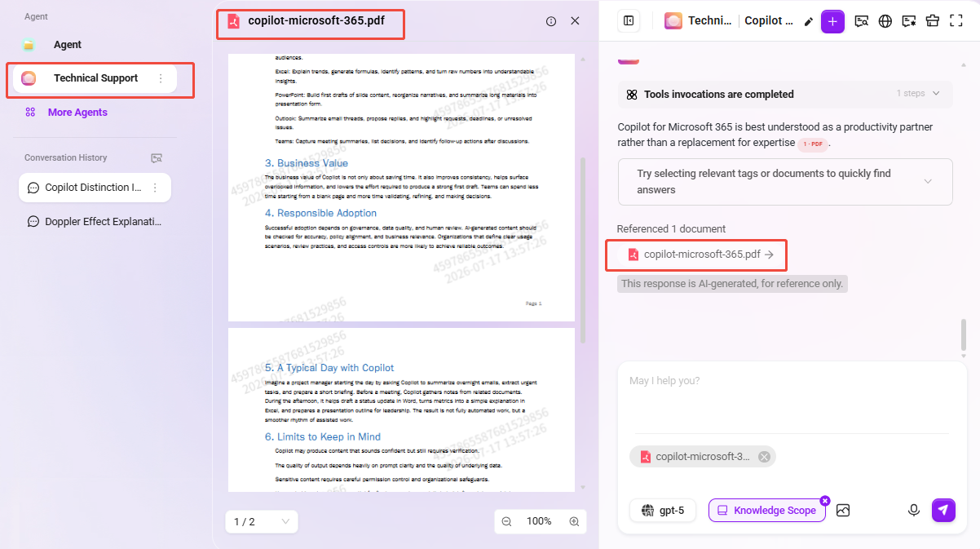Open the Doppler Effect Explanation conversation
This screenshot has height=549, width=980.
[x=95, y=221]
